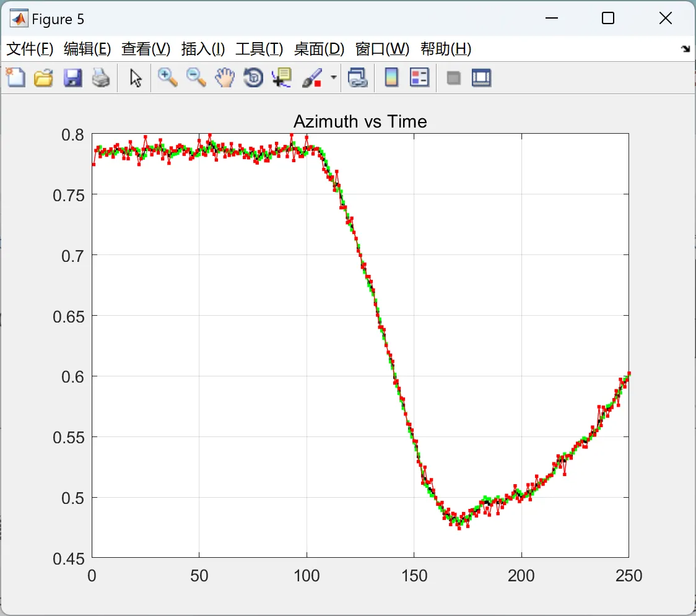Open a file with the folder icon

coord(43,77)
